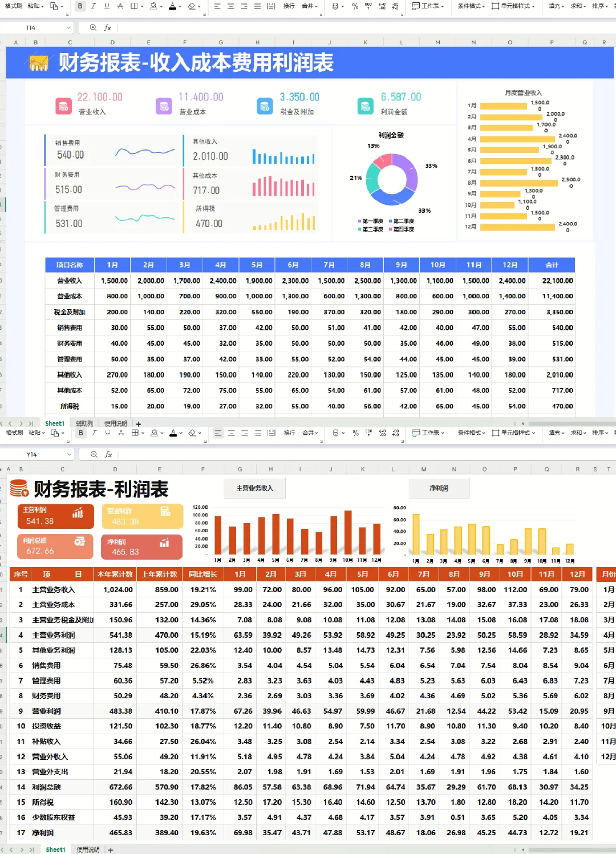Click justify alignment icon in upper window
This screenshot has height=854, width=616.
(257, 6)
